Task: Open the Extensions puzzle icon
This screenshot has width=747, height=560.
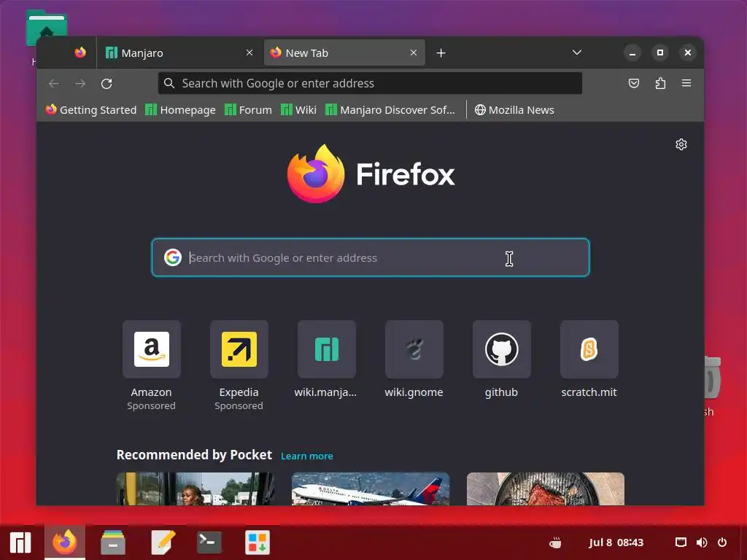Action: coord(660,83)
